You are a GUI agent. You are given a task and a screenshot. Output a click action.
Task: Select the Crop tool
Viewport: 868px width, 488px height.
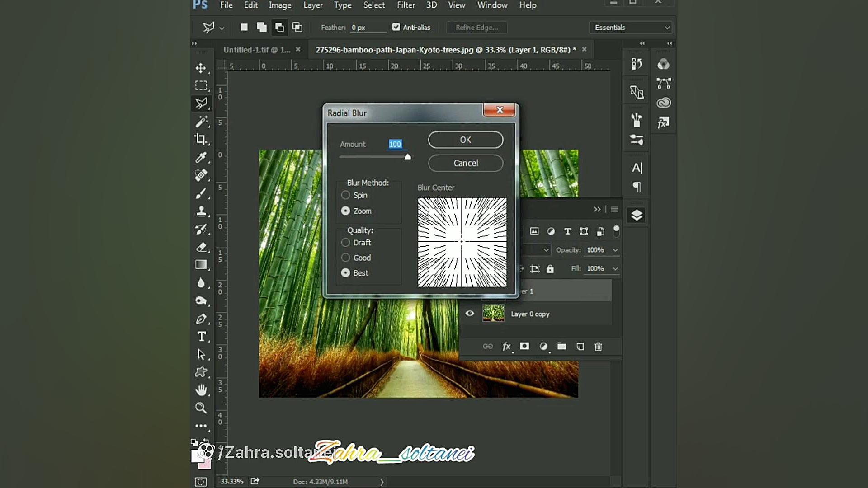pyautogui.click(x=201, y=139)
